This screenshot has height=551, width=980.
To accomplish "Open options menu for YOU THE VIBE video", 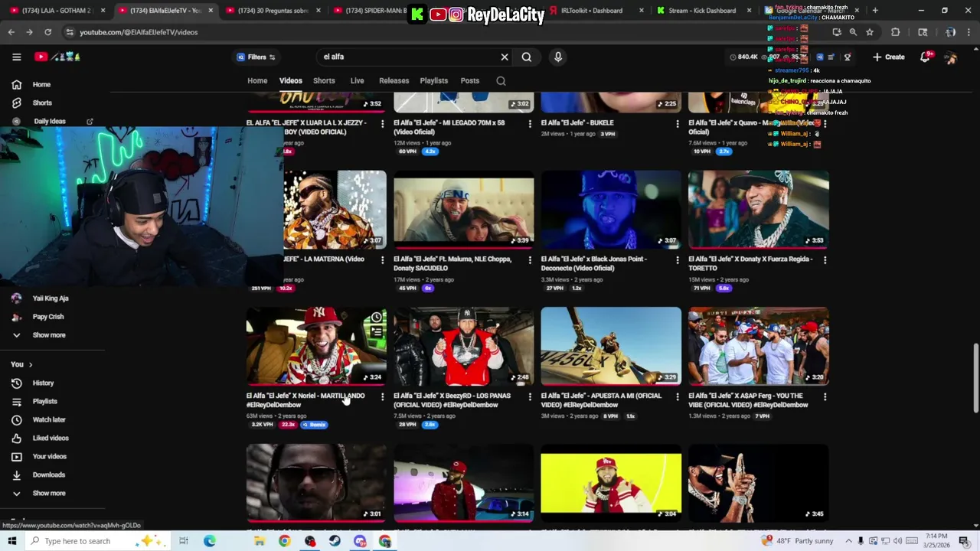I will point(825,396).
